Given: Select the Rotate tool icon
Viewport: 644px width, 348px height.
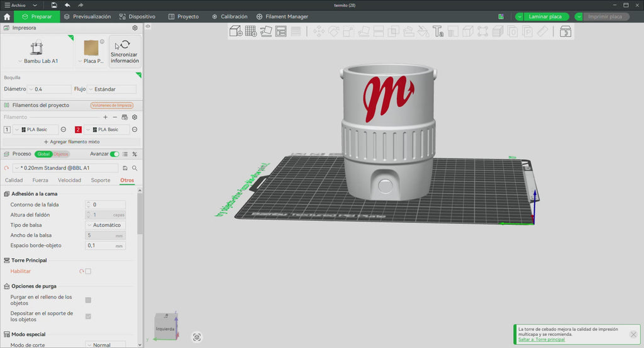Looking at the screenshot, I should (333, 31).
